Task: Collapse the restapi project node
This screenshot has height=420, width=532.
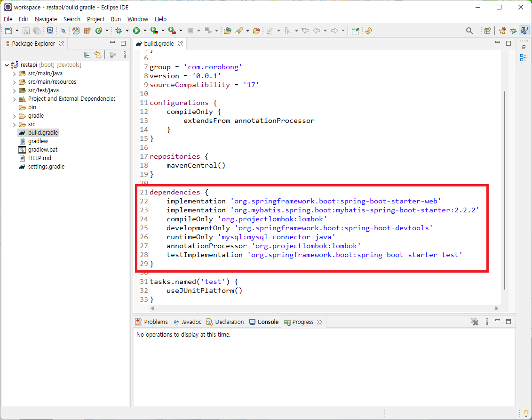Action: click(7, 65)
